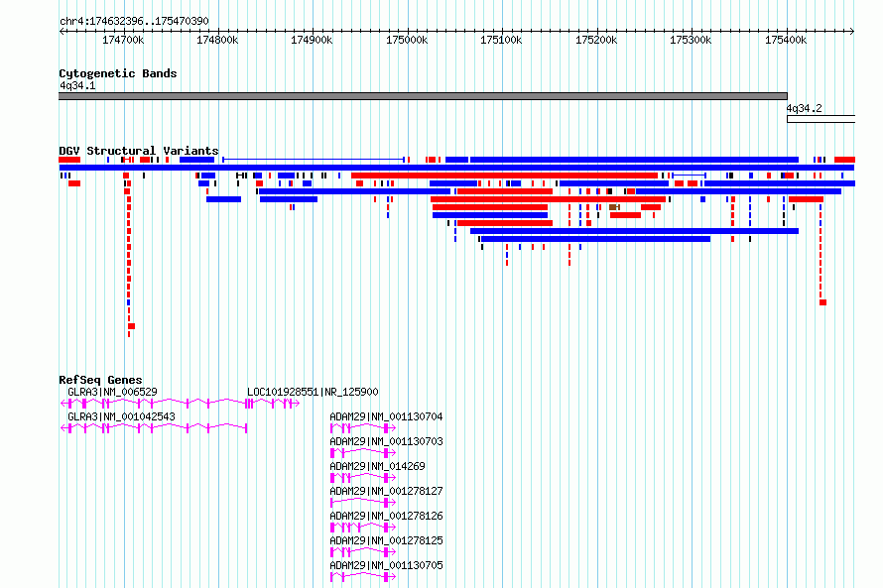The width and height of the screenshot is (883, 588).
Task: Open the DGV Structural Variants track title
Action: (x=139, y=151)
